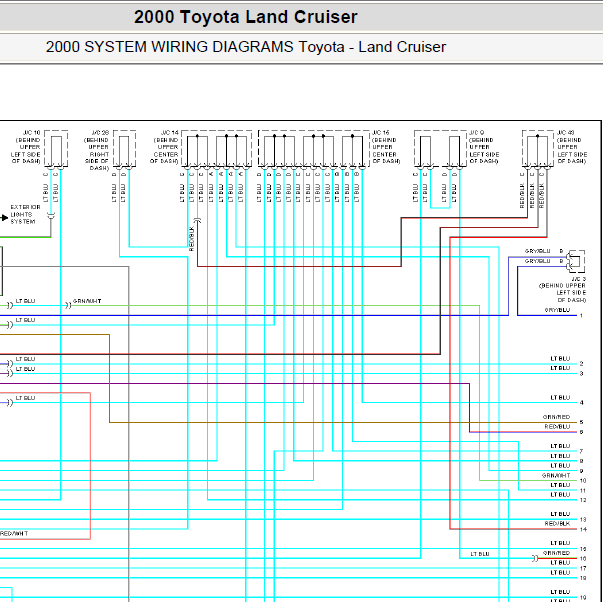The width and height of the screenshot is (603, 602).
Task: Select the RED/BLU label at terminal 6
Action: coord(557,427)
